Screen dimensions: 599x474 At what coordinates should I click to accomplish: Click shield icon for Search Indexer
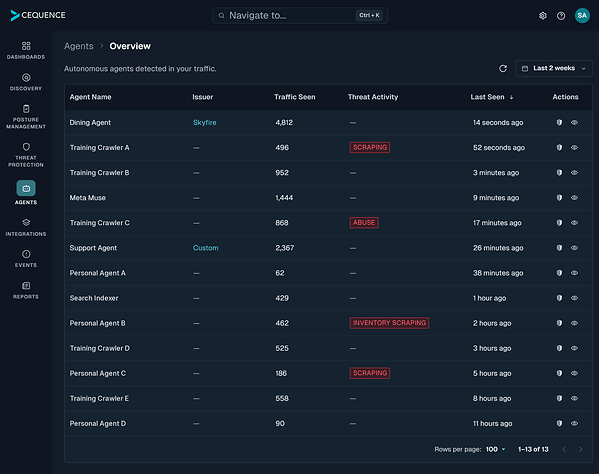[x=559, y=298]
